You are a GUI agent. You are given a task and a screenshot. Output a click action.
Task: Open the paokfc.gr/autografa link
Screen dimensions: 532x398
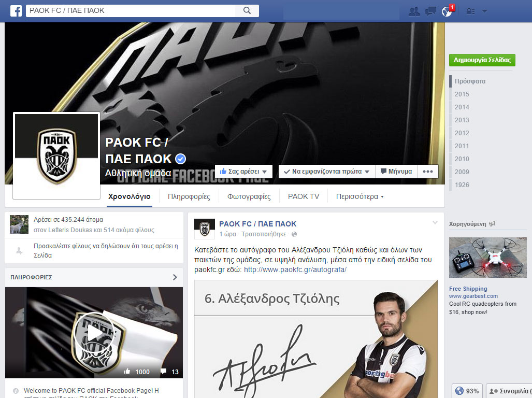click(295, 269)
